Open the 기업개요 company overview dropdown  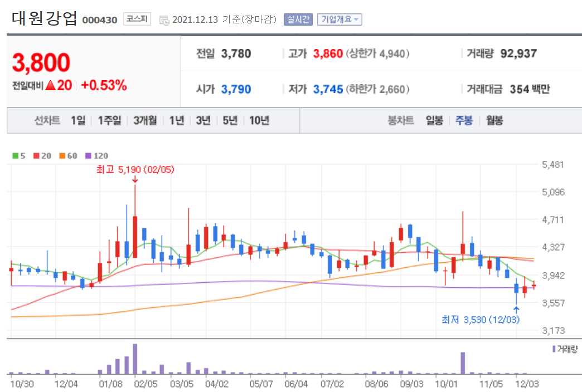(x=338, y=19)
